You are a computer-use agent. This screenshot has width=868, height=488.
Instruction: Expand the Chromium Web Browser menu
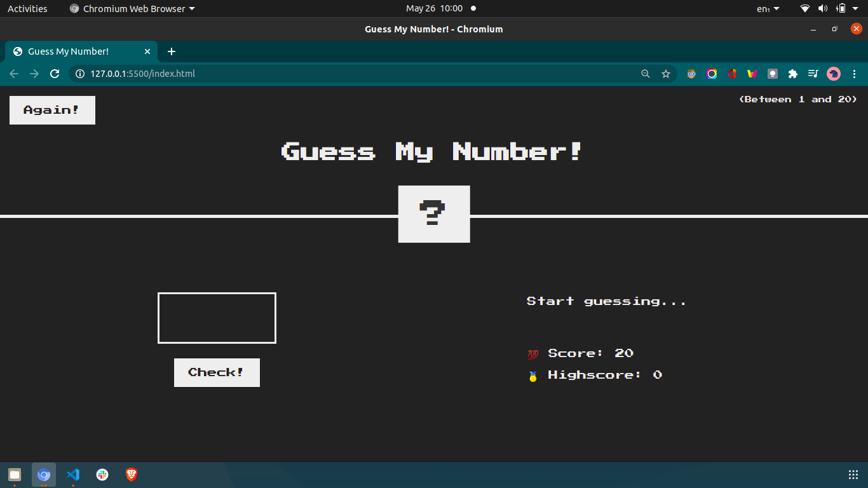pyautogui.click(x=132, y=8)
